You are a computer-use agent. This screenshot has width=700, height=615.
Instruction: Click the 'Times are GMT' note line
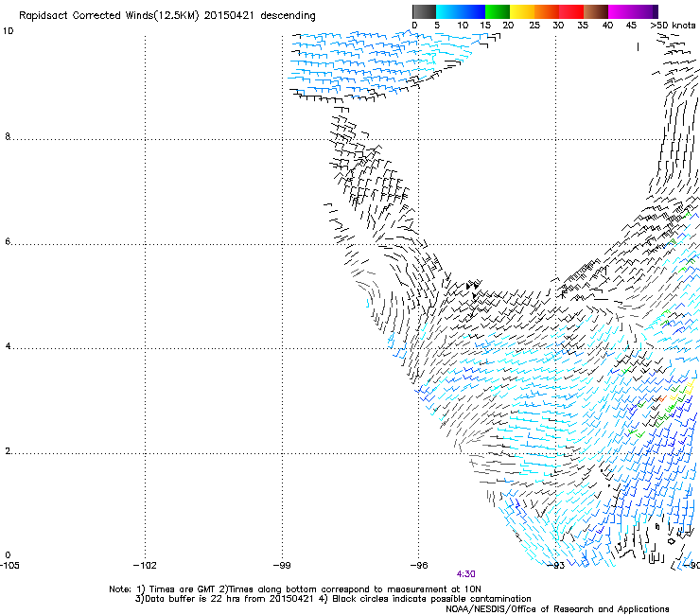(295, 589)
